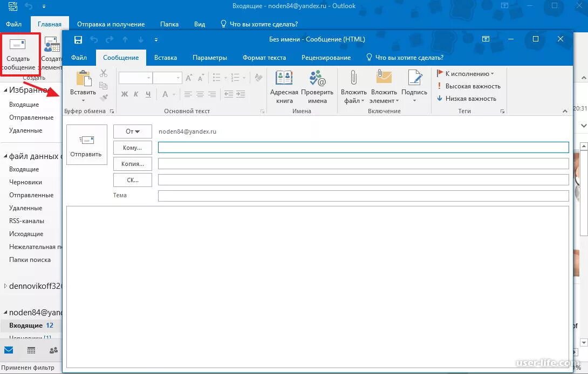Image resolution: width=588 pixels, height=374 pixels.
Task: Click Создать сообщение in main Outlook window
Action: (18, 54)
